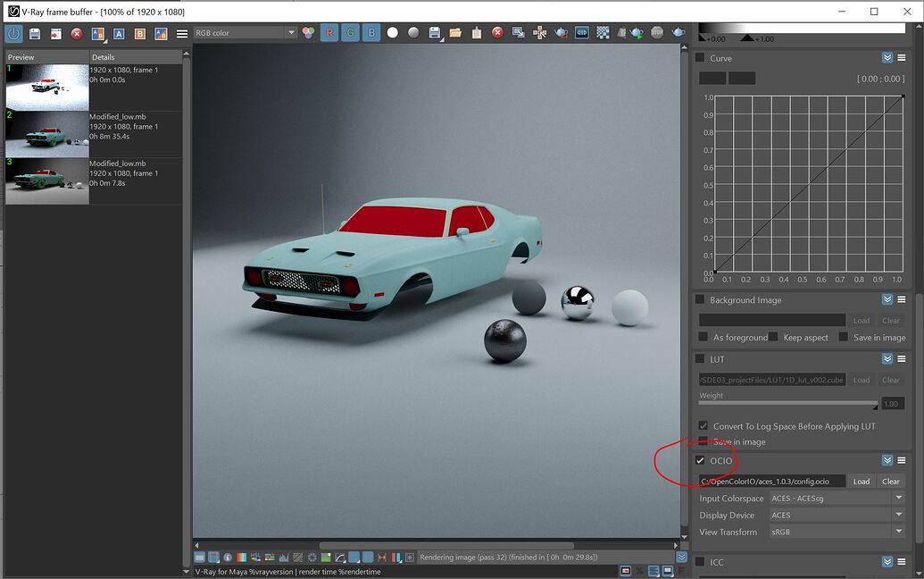
Task: Activate region render teapot icon
Action: tap(561, 33)
